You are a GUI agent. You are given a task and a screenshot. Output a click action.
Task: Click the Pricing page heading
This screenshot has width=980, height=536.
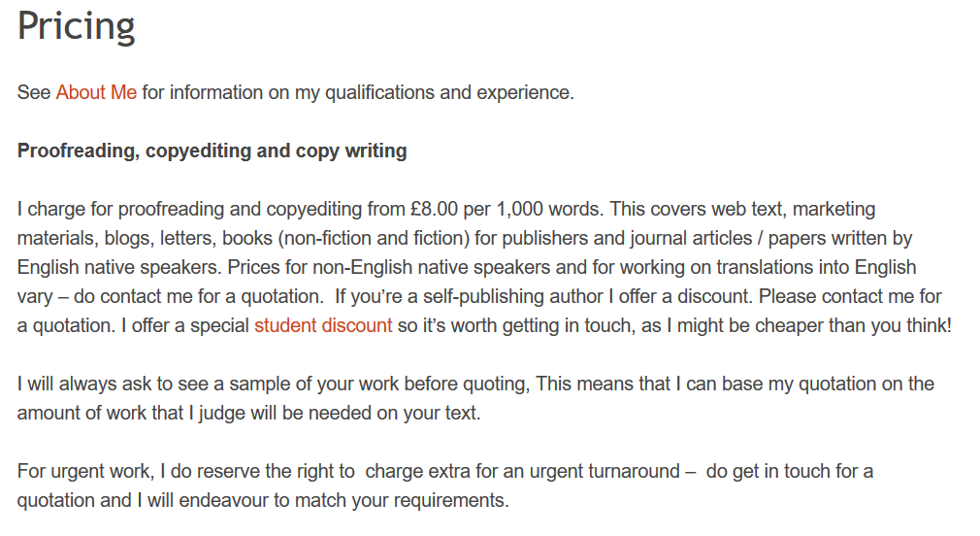pyautogui.click(x=77, y=27)
